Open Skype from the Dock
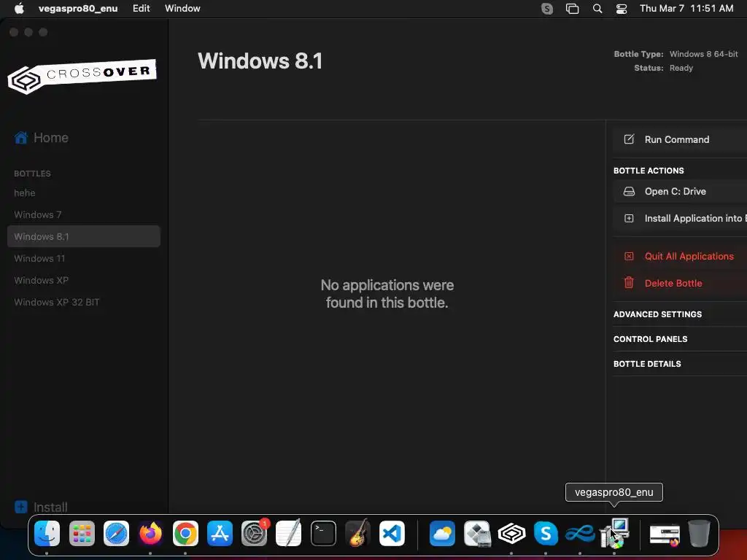This screenshot has height=560, width=747. click(546, 533)
